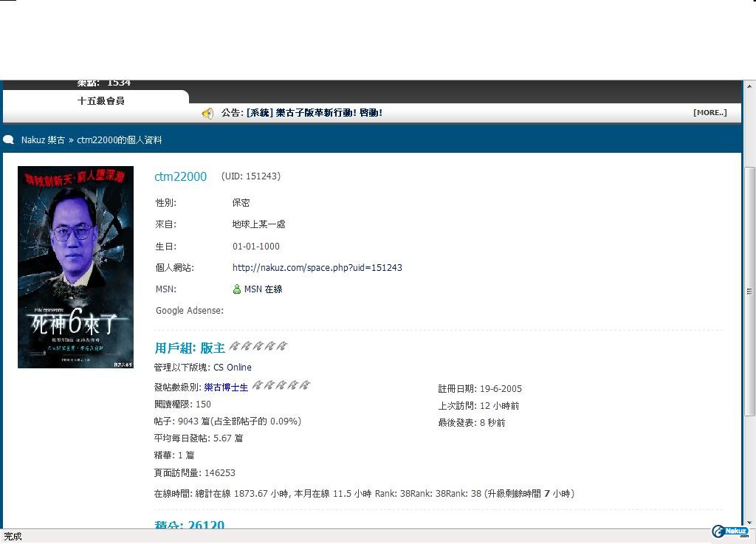Image resolution: width=756 pixels, height=544 pixels.
Task: Click the ctm22000 username heading
Action: pyautogui.click(x=180, y=177)
